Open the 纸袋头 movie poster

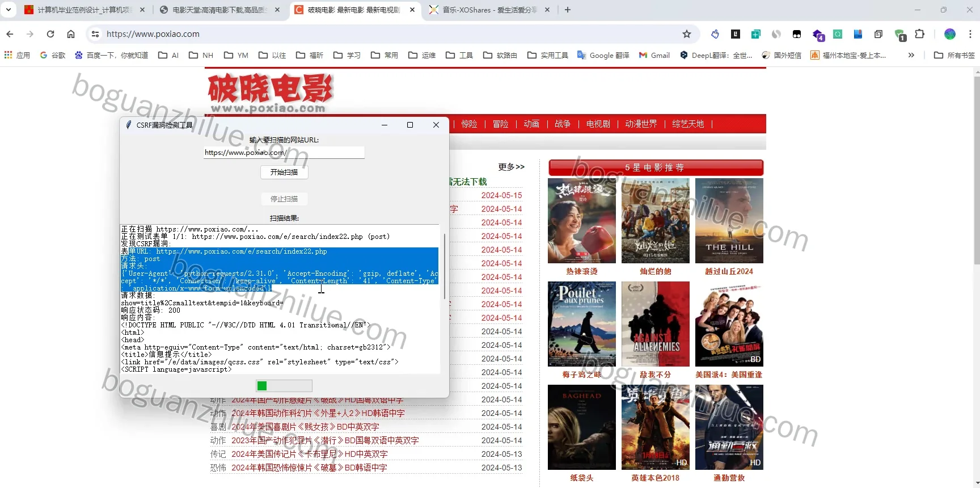tap(582, 427)
